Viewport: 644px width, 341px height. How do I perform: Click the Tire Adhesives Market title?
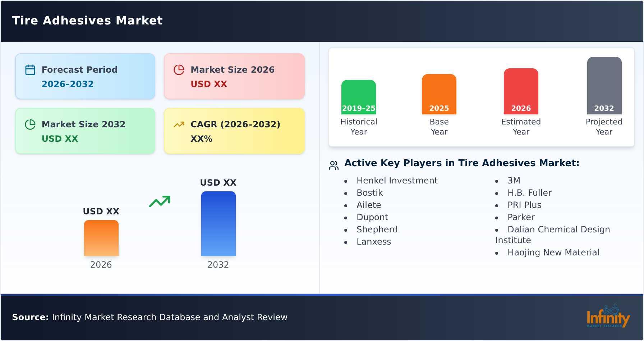(87, 21)
